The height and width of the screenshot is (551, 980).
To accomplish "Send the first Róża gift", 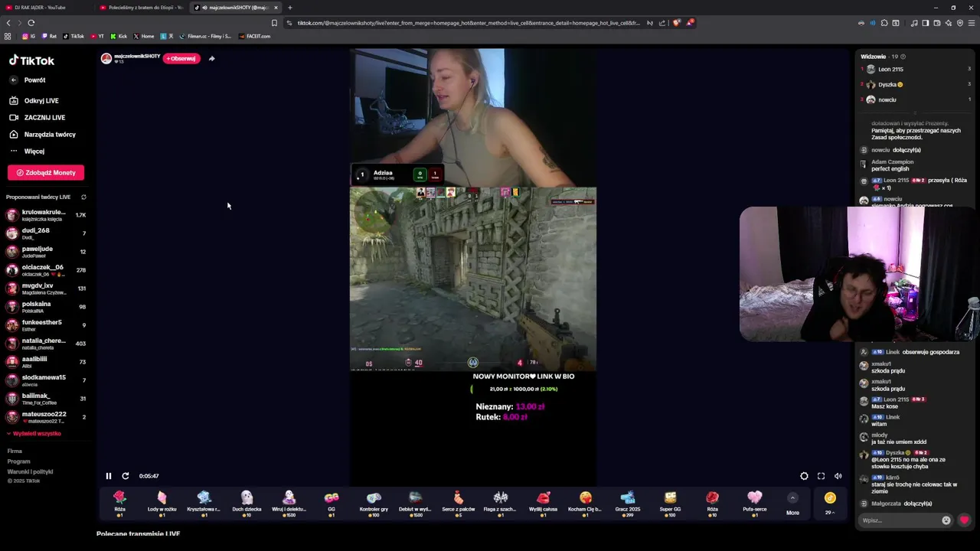I will point(119,504).
